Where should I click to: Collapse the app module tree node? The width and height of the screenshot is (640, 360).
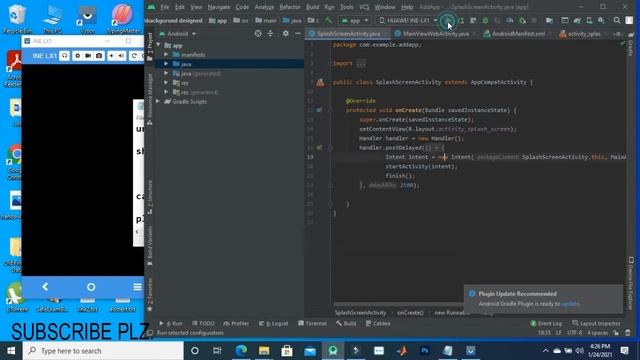coord(158,45)
